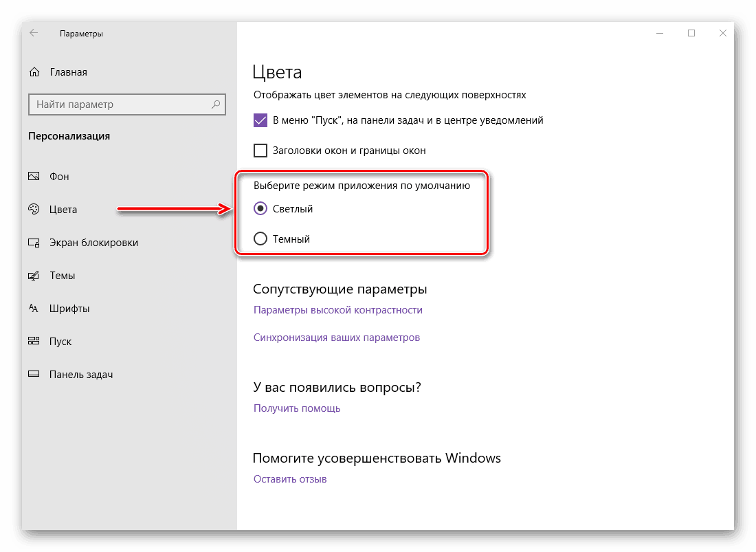Click Оставить отзыв link
The width and height of the screenshot is (756, 552).
click(x=290, y=479)
